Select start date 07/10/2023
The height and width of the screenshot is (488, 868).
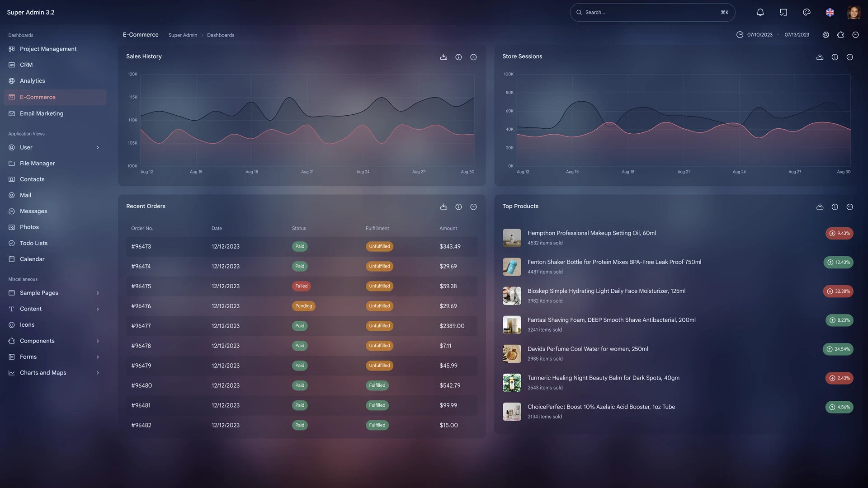tap(760, 35)
